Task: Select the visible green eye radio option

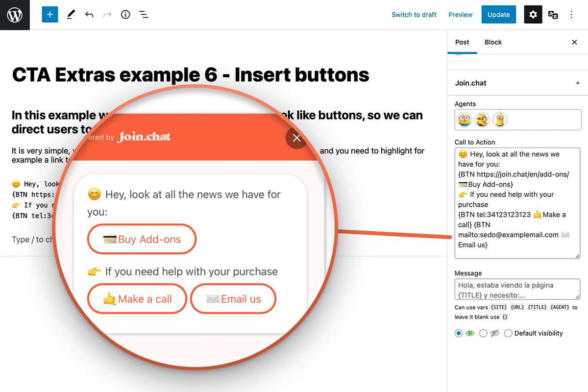Action: 459,333
